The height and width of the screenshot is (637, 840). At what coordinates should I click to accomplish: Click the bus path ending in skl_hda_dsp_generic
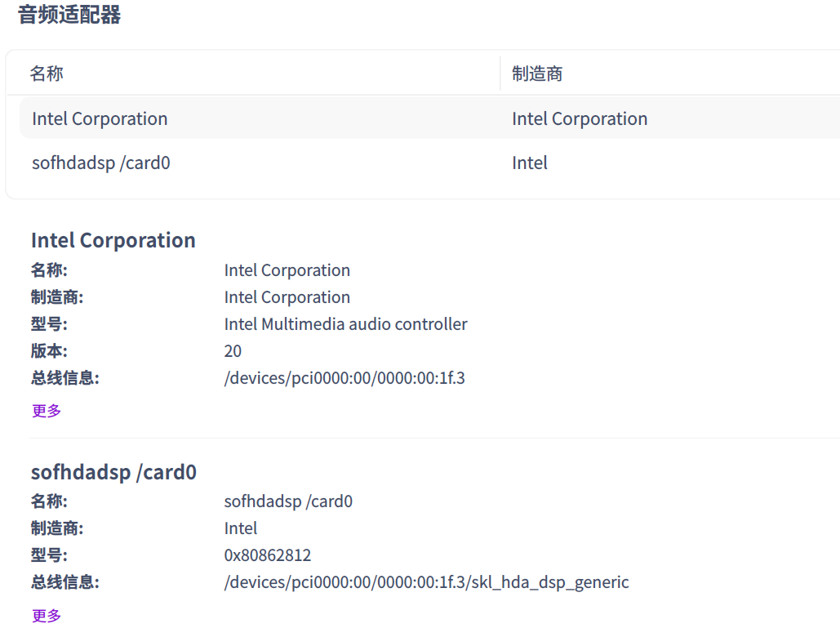[426, 582]
